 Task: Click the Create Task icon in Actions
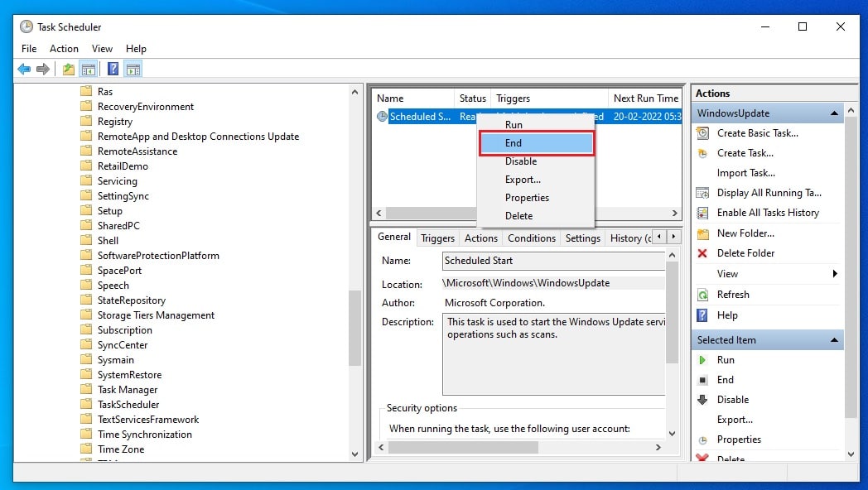pos(702,153)
